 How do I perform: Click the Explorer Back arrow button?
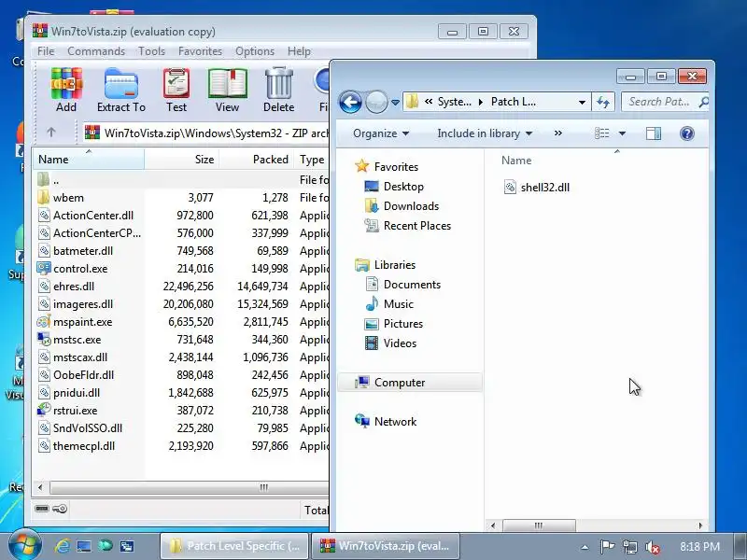pos(350,102)
